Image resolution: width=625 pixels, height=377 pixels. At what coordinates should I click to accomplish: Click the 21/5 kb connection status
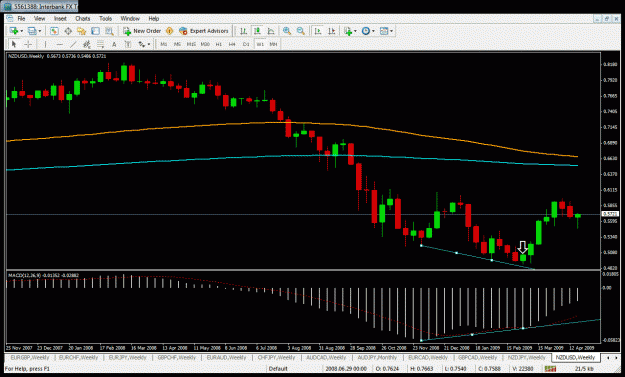(x=584, y=369)
